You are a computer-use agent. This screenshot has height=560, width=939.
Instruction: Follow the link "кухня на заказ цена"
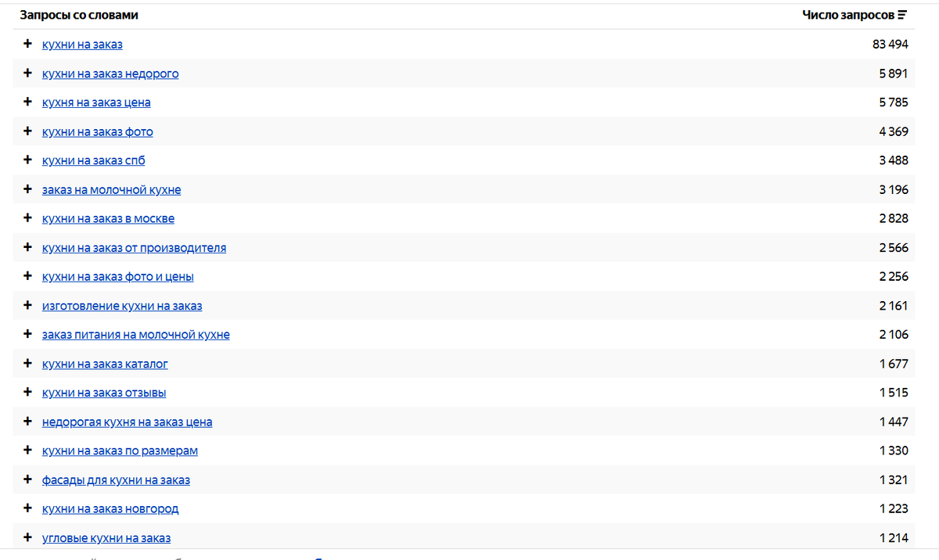tap(96, 102)
